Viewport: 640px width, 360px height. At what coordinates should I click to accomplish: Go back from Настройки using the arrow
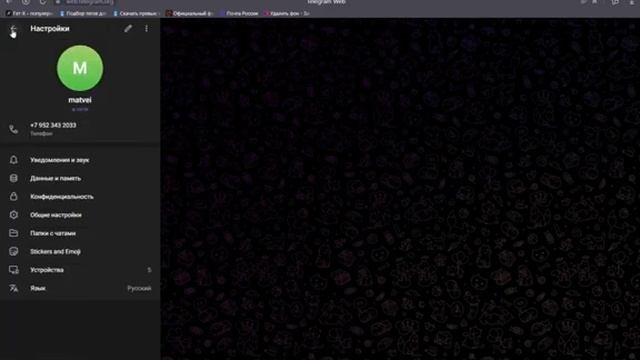13,29
